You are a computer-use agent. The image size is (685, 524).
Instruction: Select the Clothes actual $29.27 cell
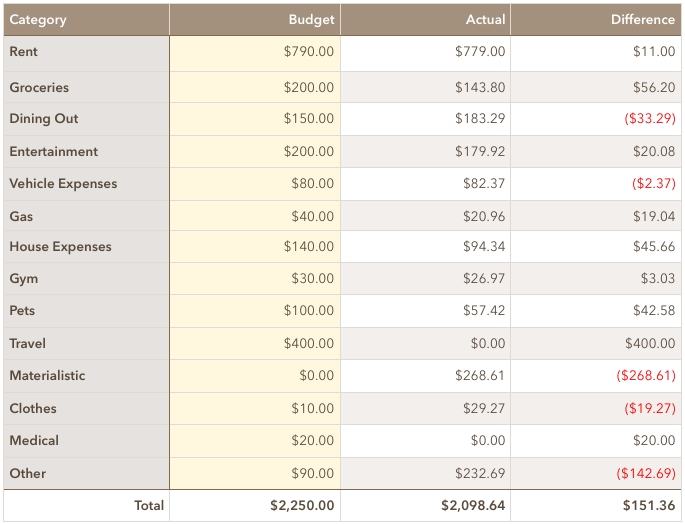pyautogui.click(x=425, y=409)
